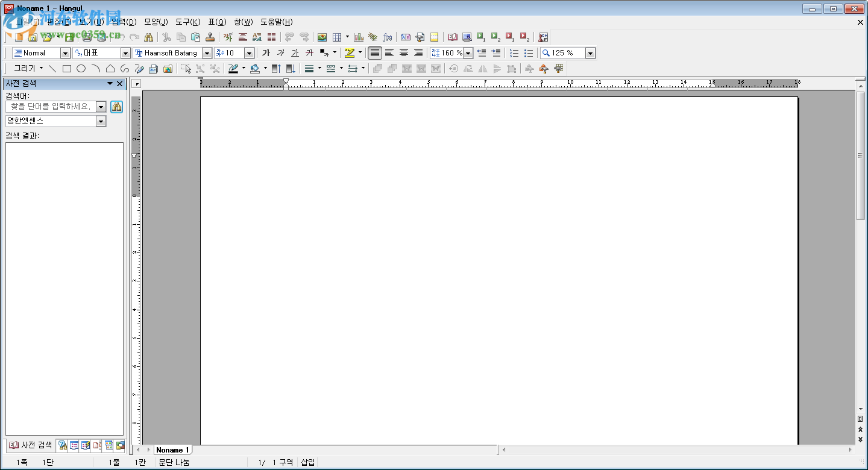Open the 도움말(H) help menu

click(276, 22)
